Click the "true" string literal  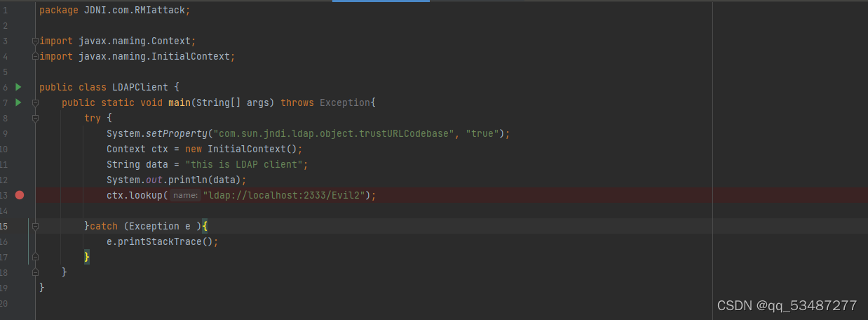pos(482,133)
